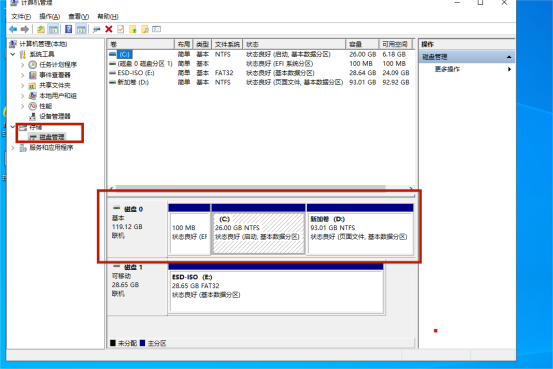Click the scrollbar right arrow under volume list
Viewport: 553px width, 369px height.
[411, 188]
